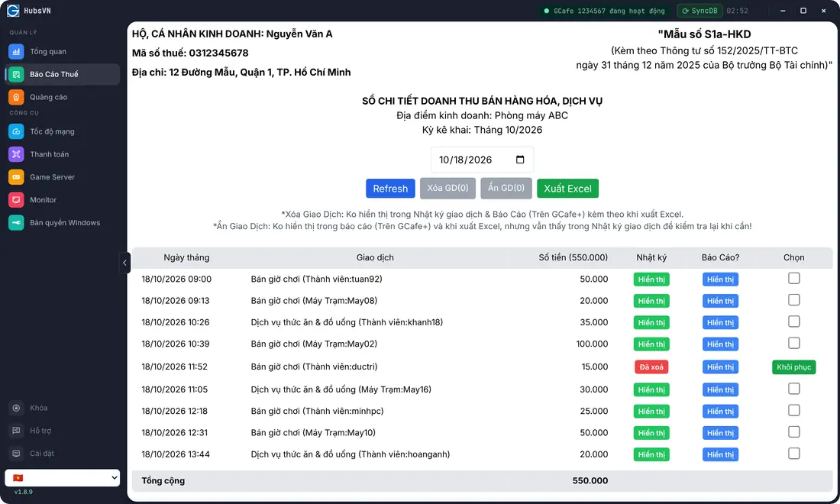Tick checkbox for May02 10:39 transaction
Screen dimensions: 840x504
coord(794,343)
